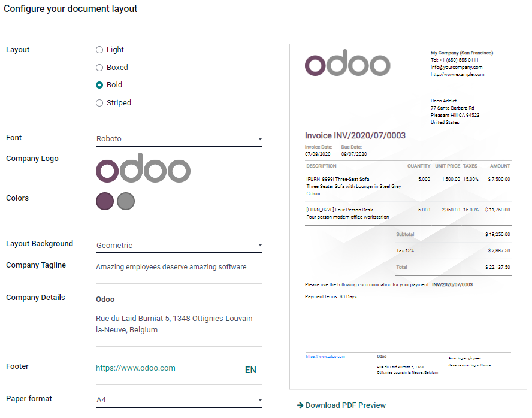Click the Invoice INV/2020/07/0003 preview heading

[x=355, y=136]
